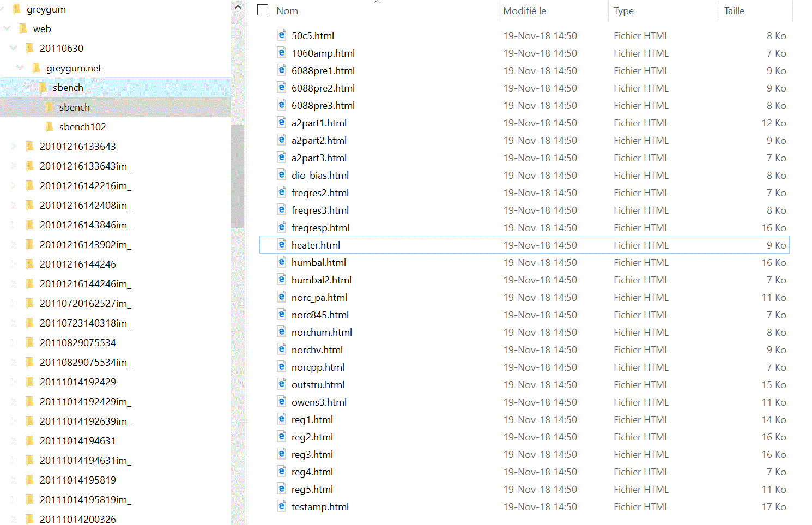Screen dimensions: 812x525
Task: Select file reg4.html
Action: 312,472
